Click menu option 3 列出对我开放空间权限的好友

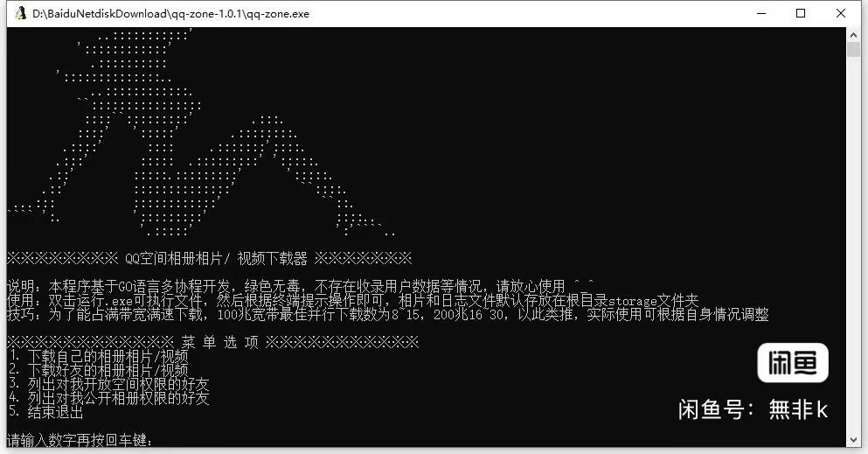tap(108, 384)
